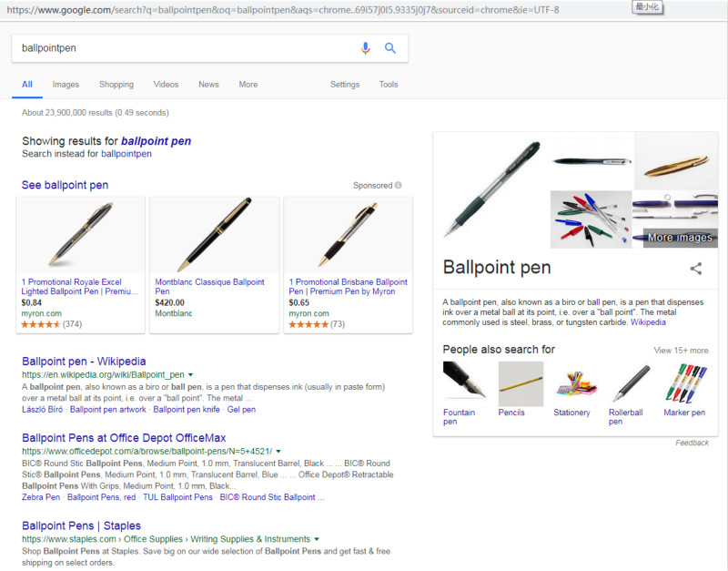Click the Montblanc Classique pen product image

[215, 235]
